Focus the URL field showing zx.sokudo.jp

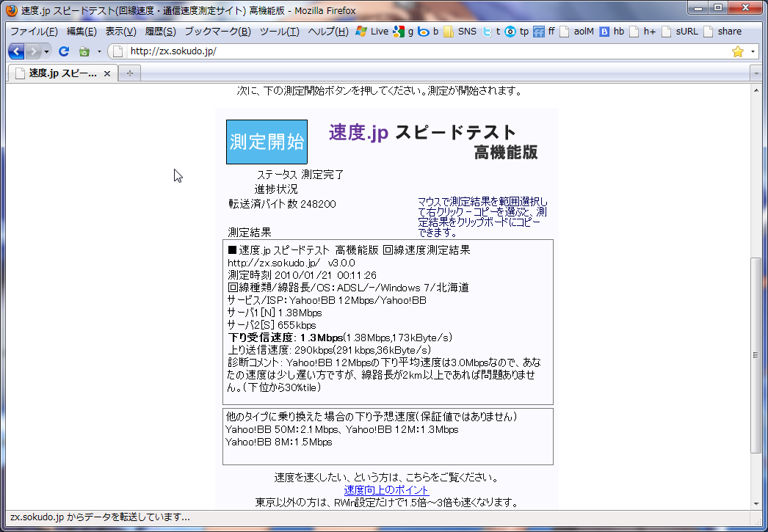[426, 51]
